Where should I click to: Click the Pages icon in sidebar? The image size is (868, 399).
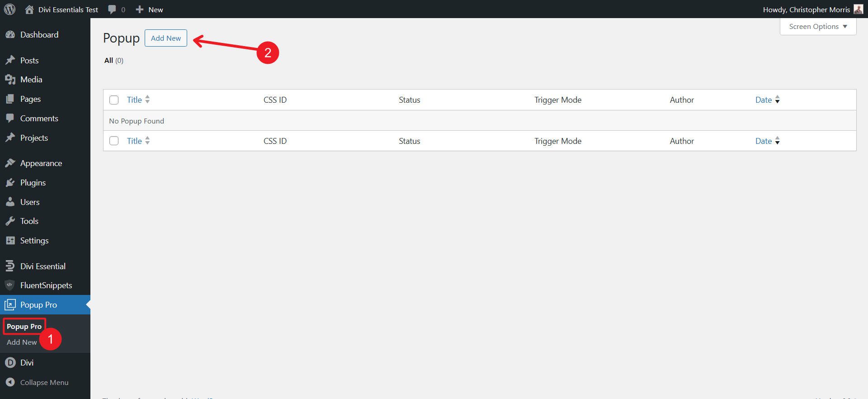[x=10, y=99]
